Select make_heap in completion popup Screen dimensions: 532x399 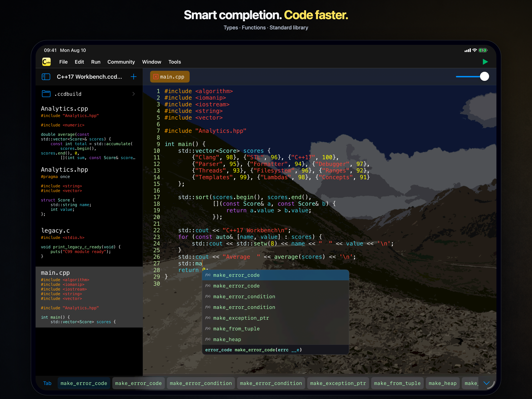pyautogui.click(x=275, y=339)
